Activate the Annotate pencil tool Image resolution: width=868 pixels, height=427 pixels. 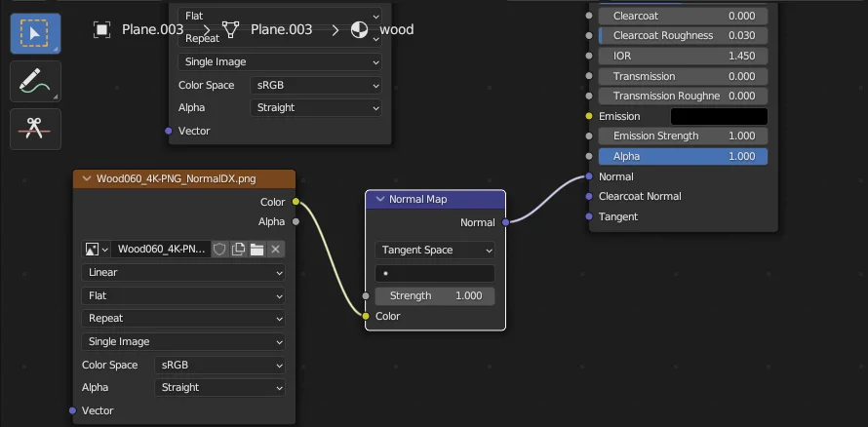35,81
